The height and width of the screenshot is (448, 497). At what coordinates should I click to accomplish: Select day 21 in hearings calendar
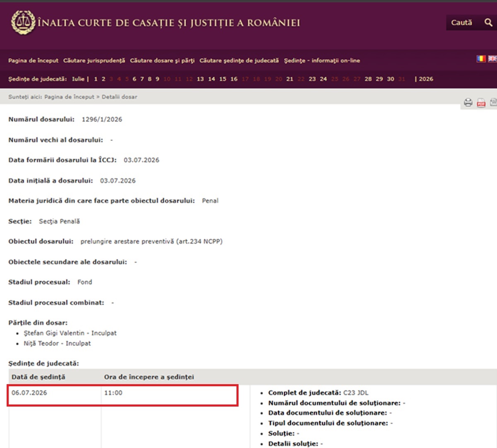pos(290,79)
